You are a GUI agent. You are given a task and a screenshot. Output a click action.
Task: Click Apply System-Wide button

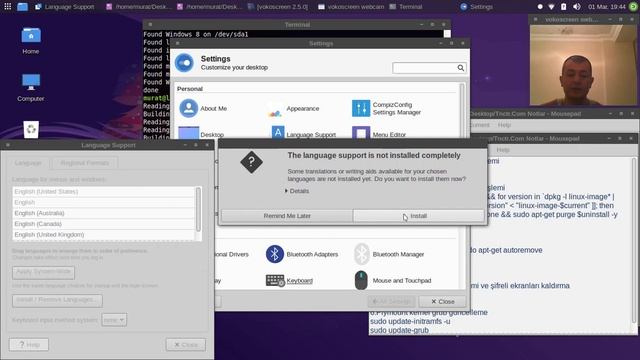click(44, 272)
